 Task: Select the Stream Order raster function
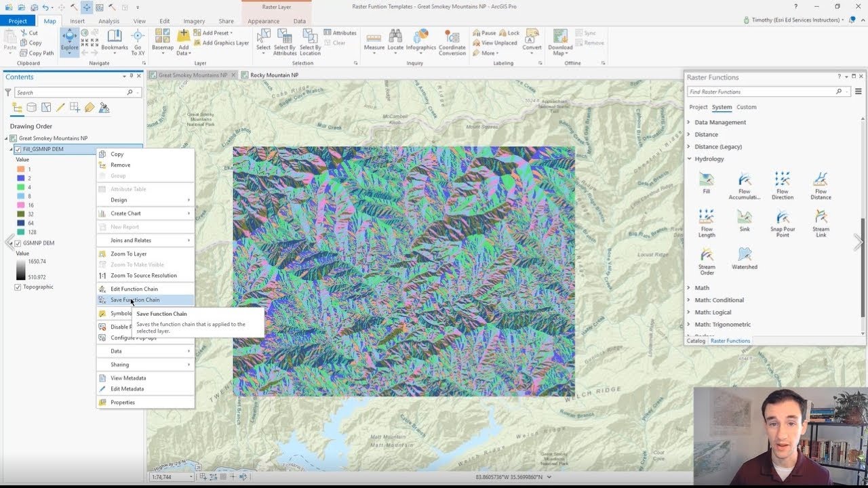point(707,262)
